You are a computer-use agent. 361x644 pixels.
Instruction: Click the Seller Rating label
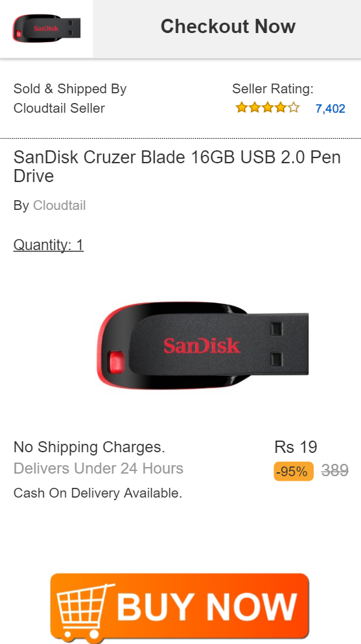[x=273, y=89]
